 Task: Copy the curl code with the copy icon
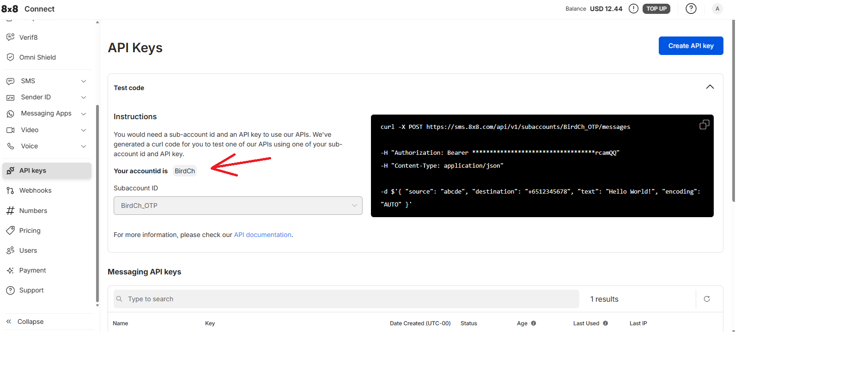tap(704, 125)
